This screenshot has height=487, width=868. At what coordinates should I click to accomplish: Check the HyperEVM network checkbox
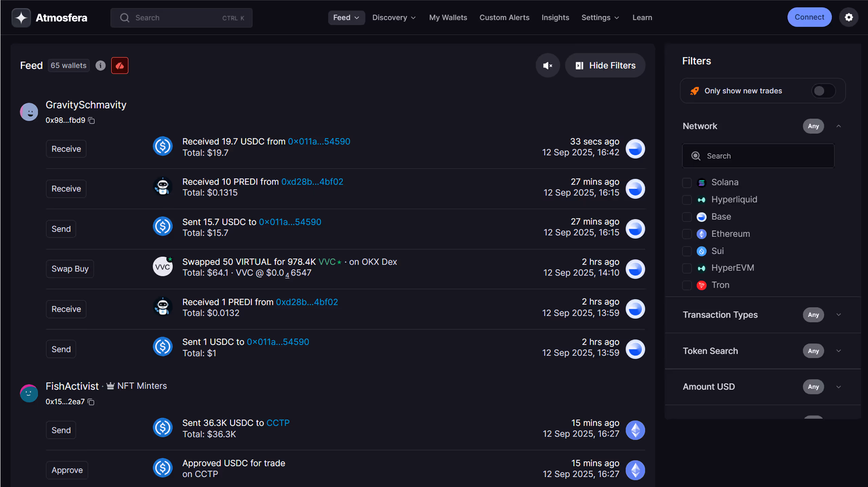click(x=687, y=268)
